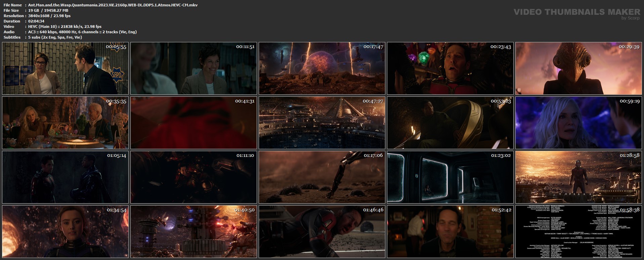Click the video info HEVC (Main 10) line
Image resolution: width=644 pixels, height=260 pixels.
click(65, 27)
